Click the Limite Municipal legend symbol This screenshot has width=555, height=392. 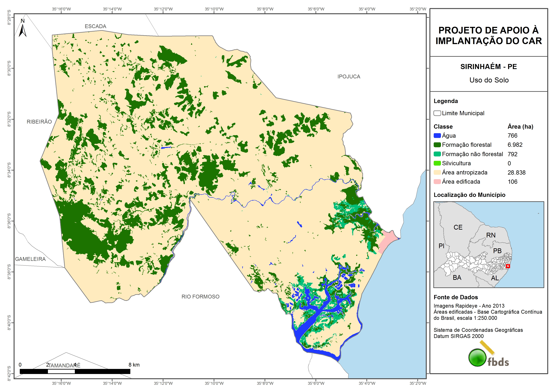point(437,113)
